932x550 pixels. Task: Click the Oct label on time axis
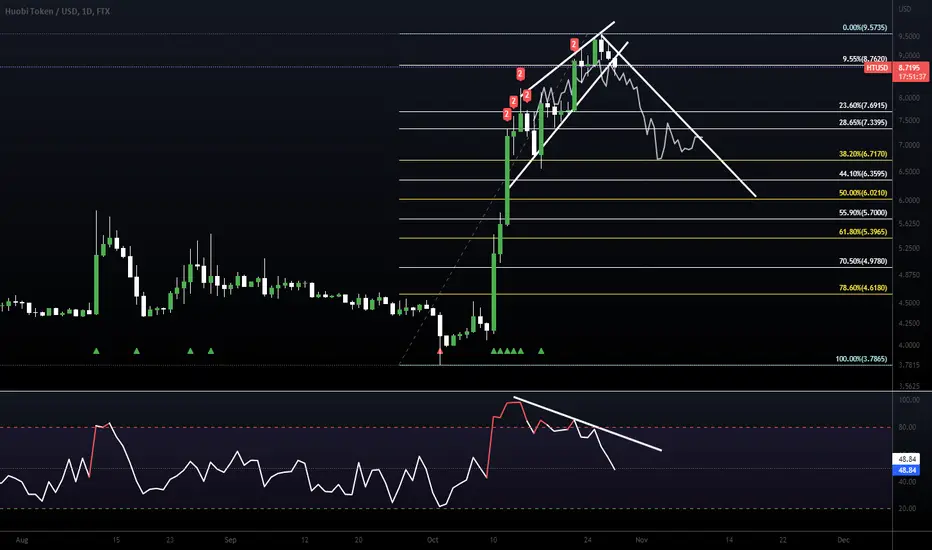point(433,540)
